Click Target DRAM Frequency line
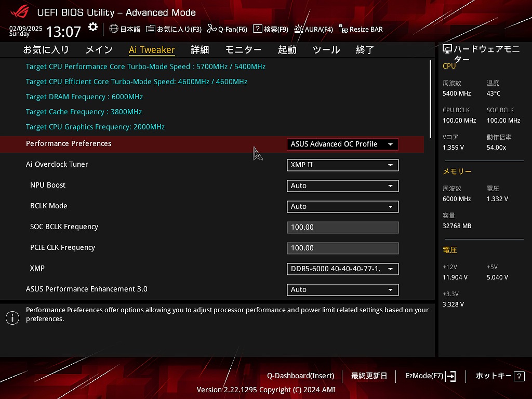 tap(85, 97)
